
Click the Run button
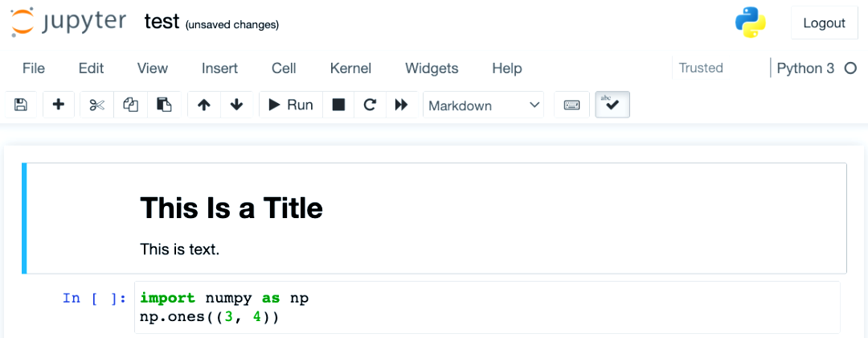tap(291, 105)
